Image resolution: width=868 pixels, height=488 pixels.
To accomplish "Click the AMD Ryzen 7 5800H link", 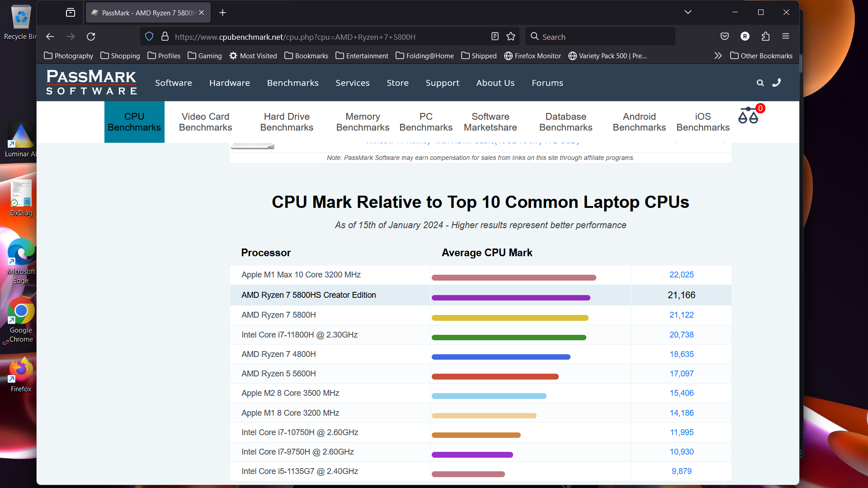I will pyautogui.click(x=278, y=315).
